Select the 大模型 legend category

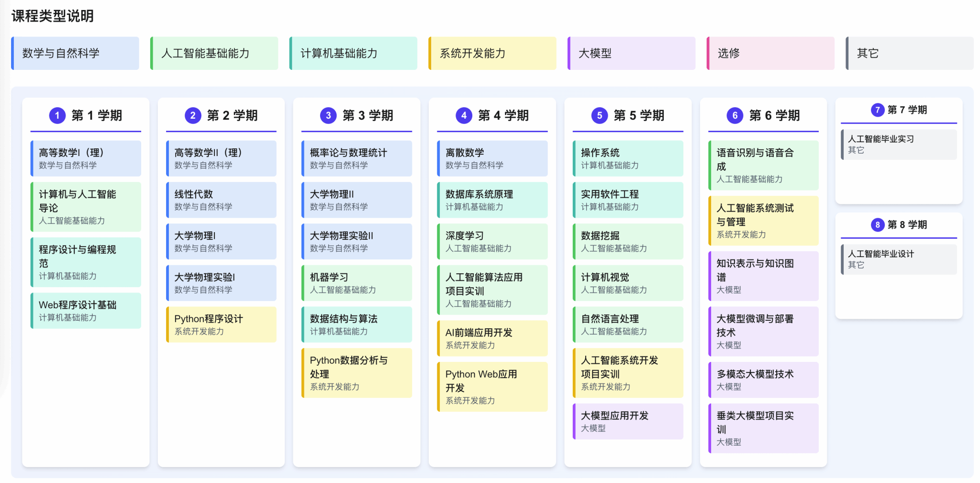click(x=631, y=53)
